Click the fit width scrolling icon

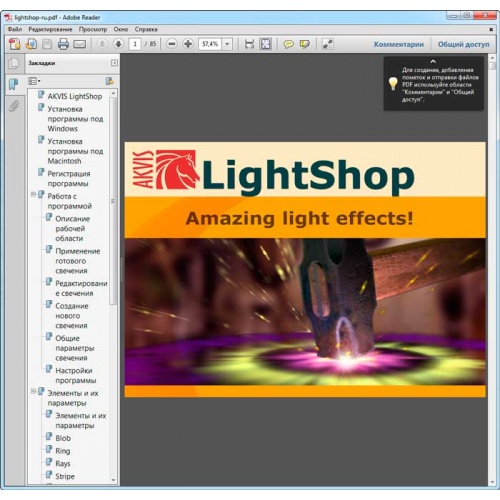[249, 44]
